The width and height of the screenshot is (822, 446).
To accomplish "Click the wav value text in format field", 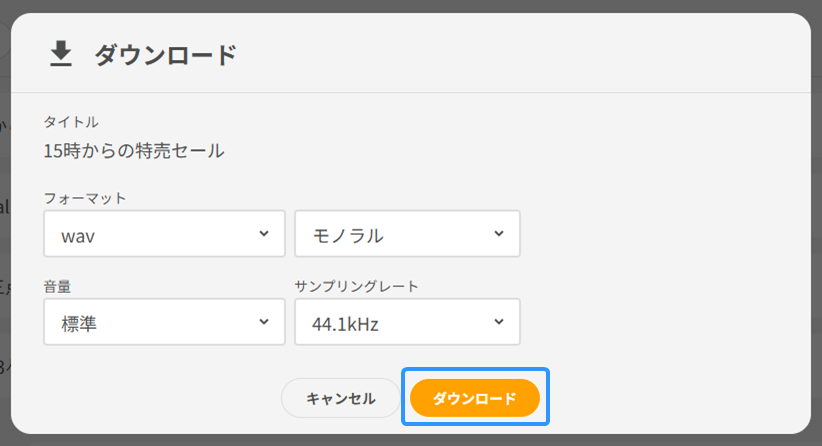I will coord(77,235).
